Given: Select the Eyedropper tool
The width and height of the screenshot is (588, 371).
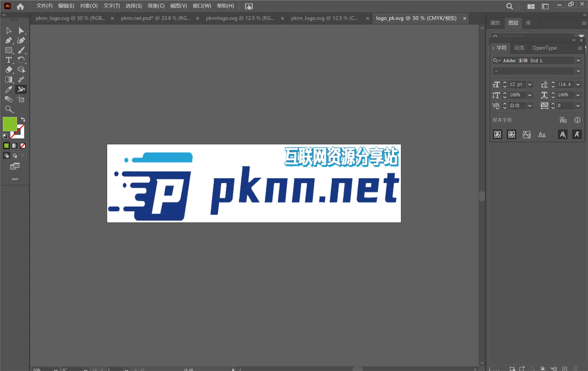Looking at the screenshot, I should pos(9,89).
